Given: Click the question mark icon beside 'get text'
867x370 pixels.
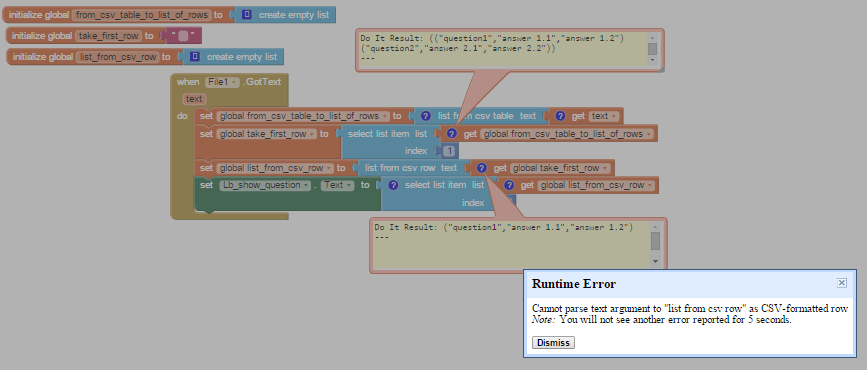Looking at the screenshot, I should click(x=560, y=116).
